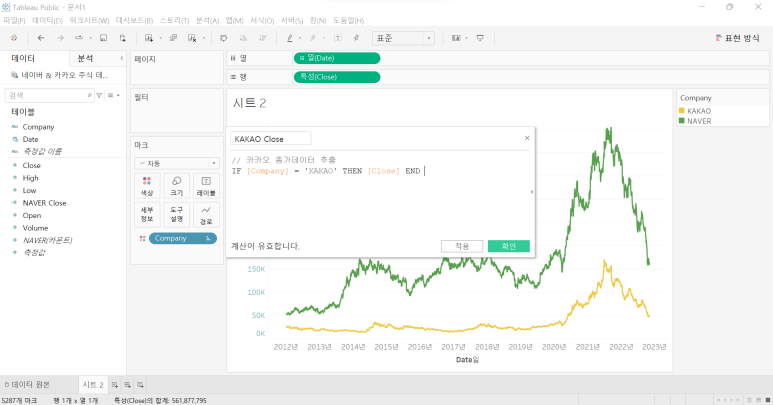
Task: Click the presentation mode icon
Action: [480, 38]
